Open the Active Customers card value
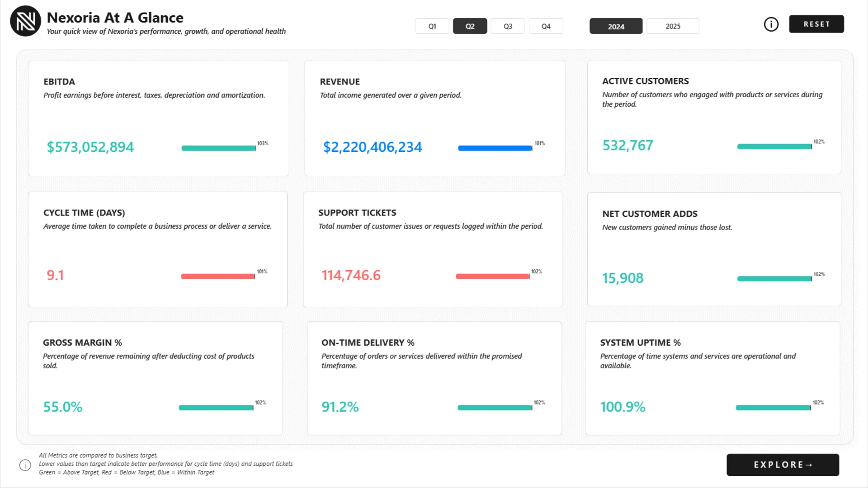The width and height of the screenshot is (868, 488). coord(627,145)
